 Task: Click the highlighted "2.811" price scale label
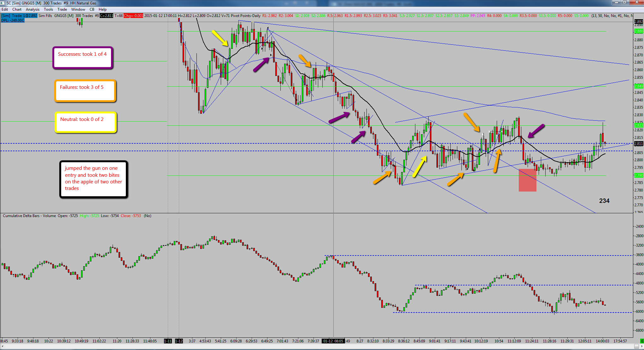pyautogui.click(x=639, y=144)
